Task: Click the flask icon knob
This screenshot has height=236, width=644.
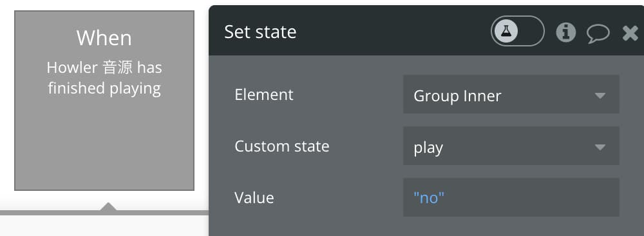Action: pos(506,31)
